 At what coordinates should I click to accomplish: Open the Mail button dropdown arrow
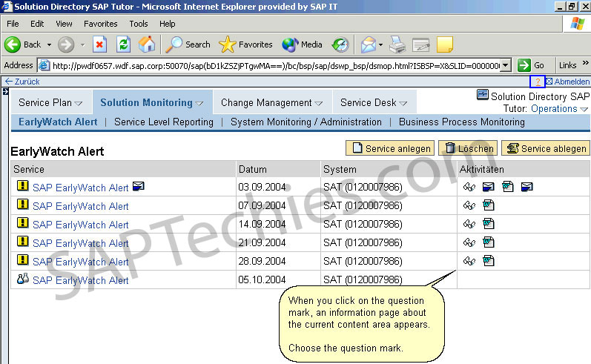380,44
